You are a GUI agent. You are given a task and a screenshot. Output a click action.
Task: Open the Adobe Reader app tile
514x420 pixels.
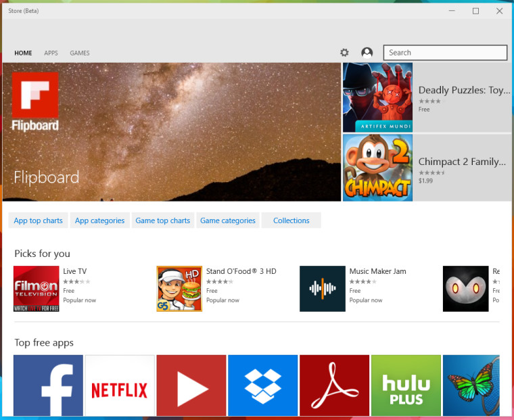click(334, 386)
